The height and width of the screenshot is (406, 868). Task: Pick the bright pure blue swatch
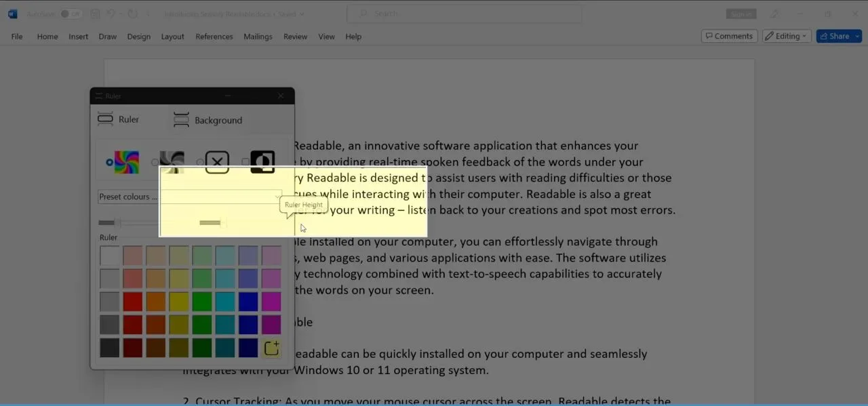pyautogui.click(x=248, y=302)
